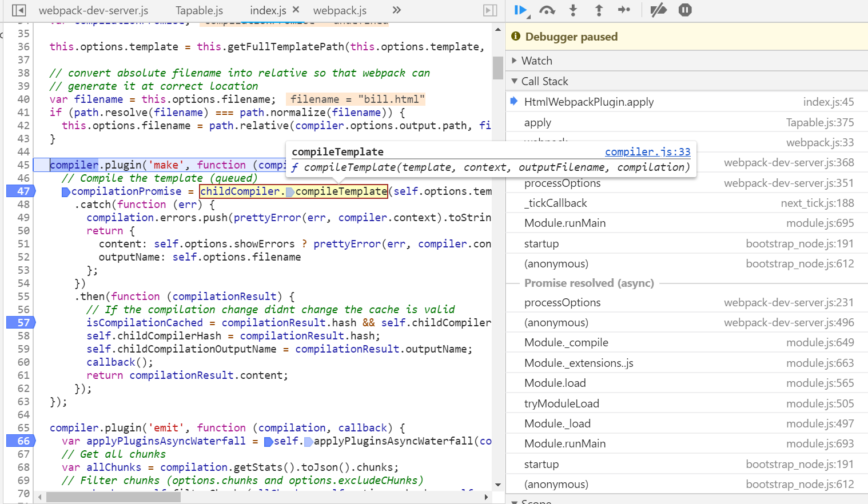This screenshot has height=504, width=868.
Task: Select Module._compile stack frame
Action: (687, 342)
